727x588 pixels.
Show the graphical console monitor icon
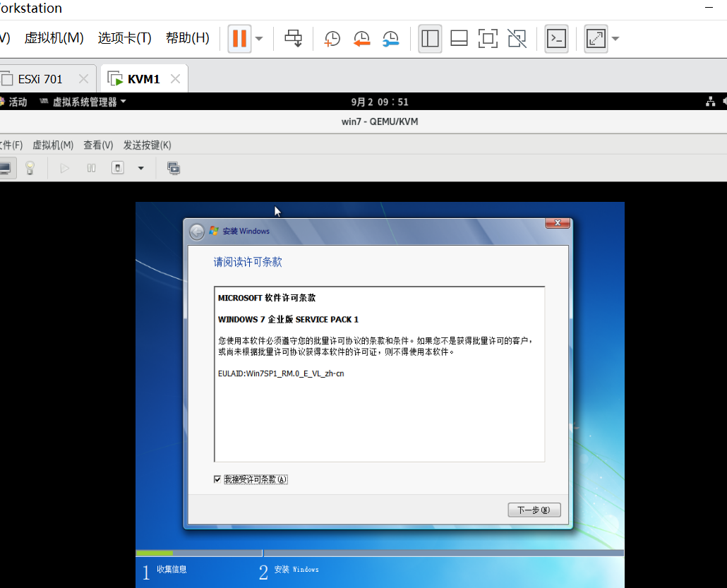coord(6,168)
